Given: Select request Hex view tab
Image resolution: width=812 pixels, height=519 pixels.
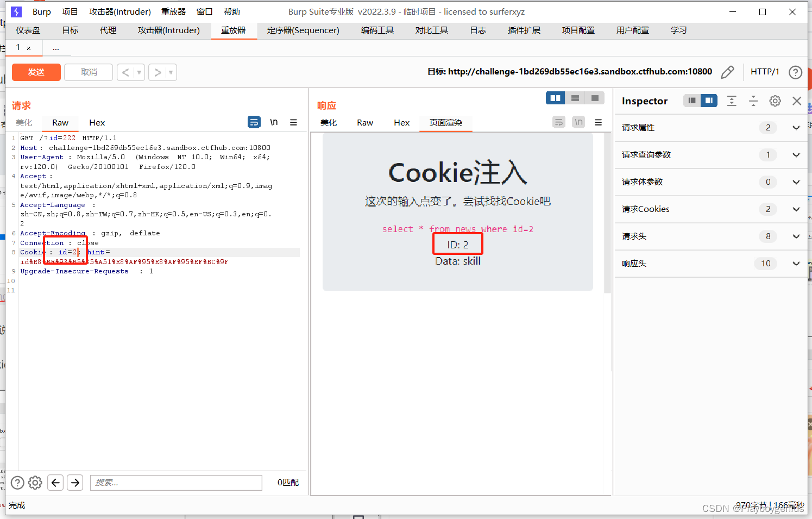Looking at the screenshot, I should click(97, 123).
